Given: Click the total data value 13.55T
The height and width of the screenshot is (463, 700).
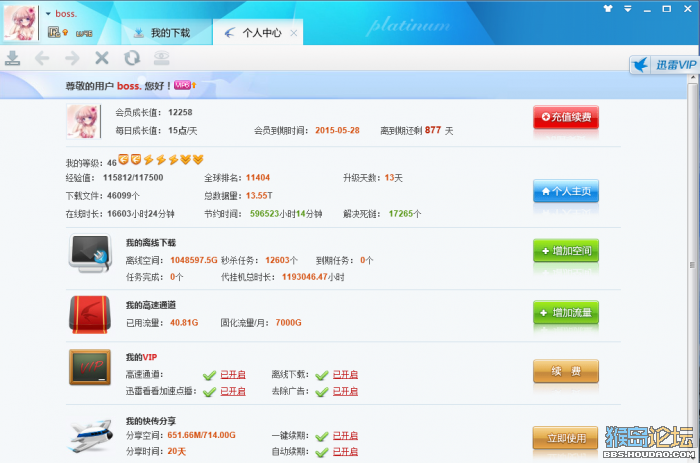Looking at the screenshot, I should pyautogui.click(x=259, y=196).
